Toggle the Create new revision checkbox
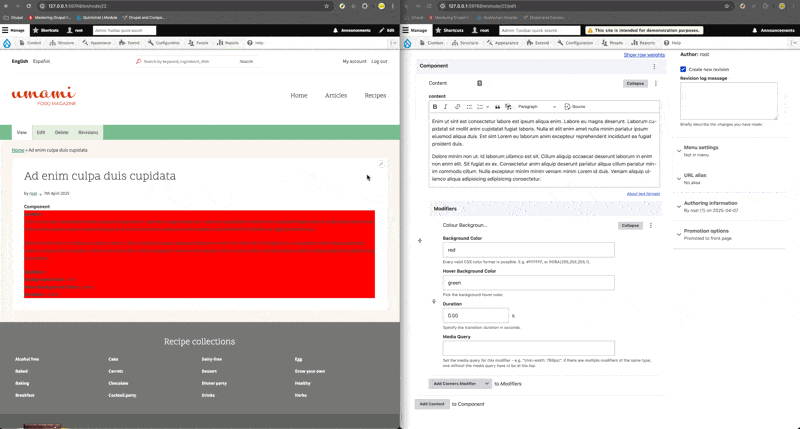800x429 pixels. pyautogui.click(x=683, y=69)
